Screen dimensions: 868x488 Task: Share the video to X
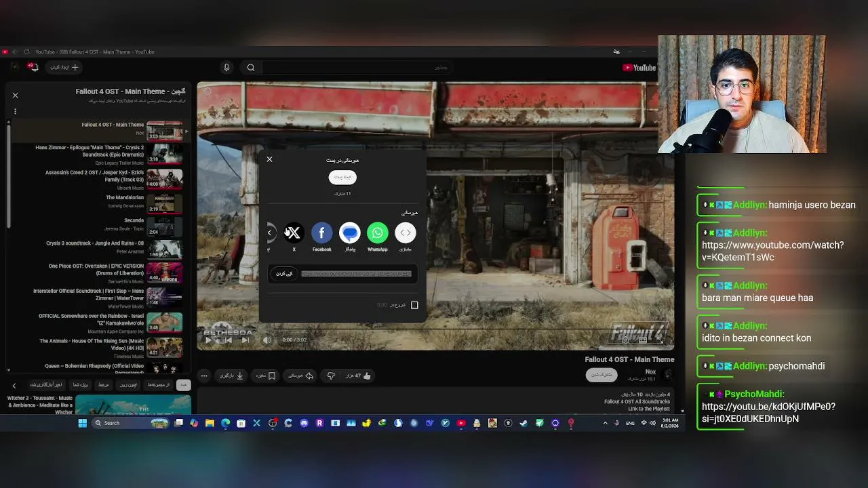tap(294, 233)
